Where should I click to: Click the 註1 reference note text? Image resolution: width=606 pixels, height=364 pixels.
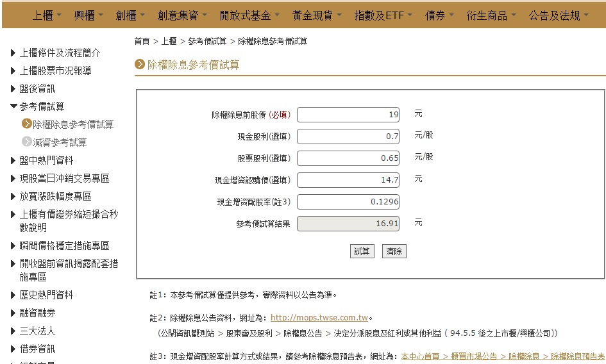tap(243, 295)
